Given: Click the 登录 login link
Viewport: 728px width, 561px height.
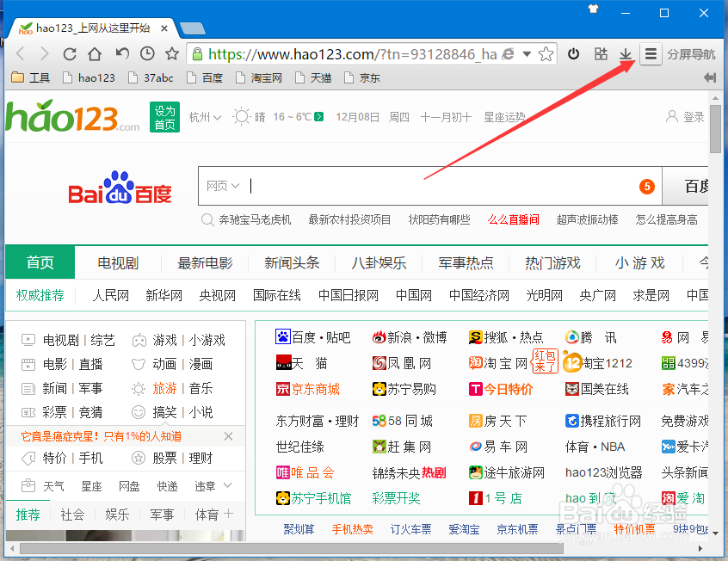Looking at the screenshot, I should (x=692, y=118).
